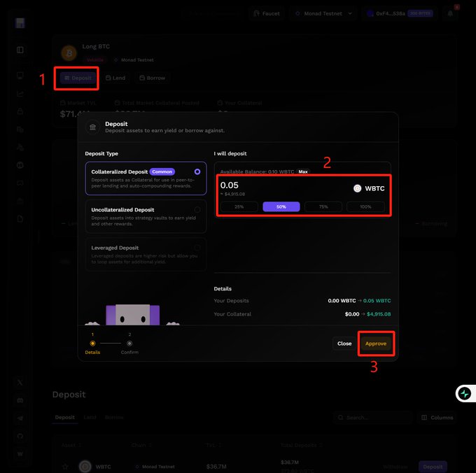Click the Deposit button in WBTC row
Screen dimensions: 476x473
click(433, 466)
